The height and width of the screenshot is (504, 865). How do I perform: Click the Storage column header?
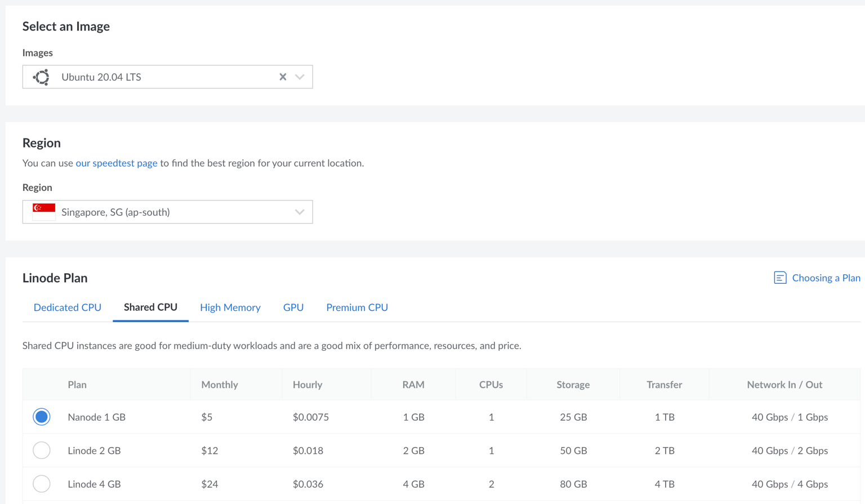pyautogui.click(x=573, y=385)
